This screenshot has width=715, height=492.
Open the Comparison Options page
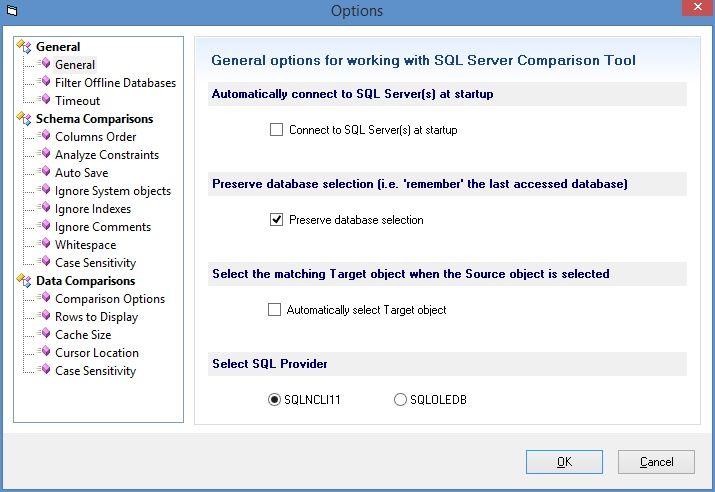click(110, 299)
